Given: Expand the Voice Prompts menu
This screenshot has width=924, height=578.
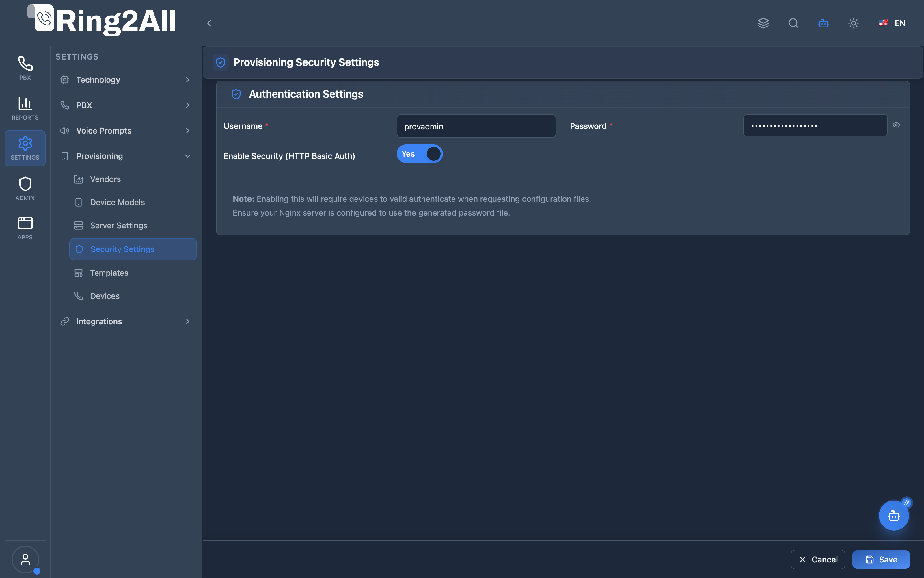Looking at the screenshot, I should click(x=125, y=130).
